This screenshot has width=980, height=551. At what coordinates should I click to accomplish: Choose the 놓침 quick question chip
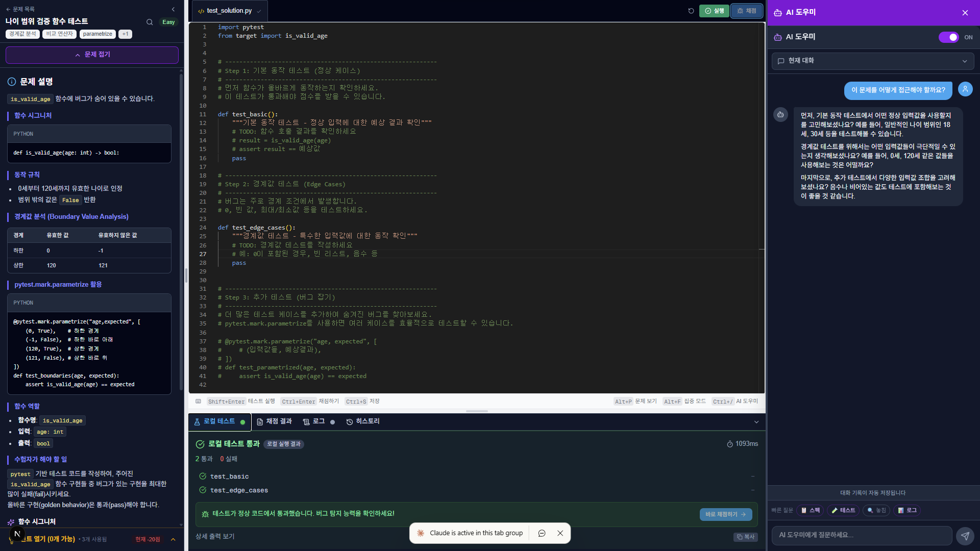(876, 510)
